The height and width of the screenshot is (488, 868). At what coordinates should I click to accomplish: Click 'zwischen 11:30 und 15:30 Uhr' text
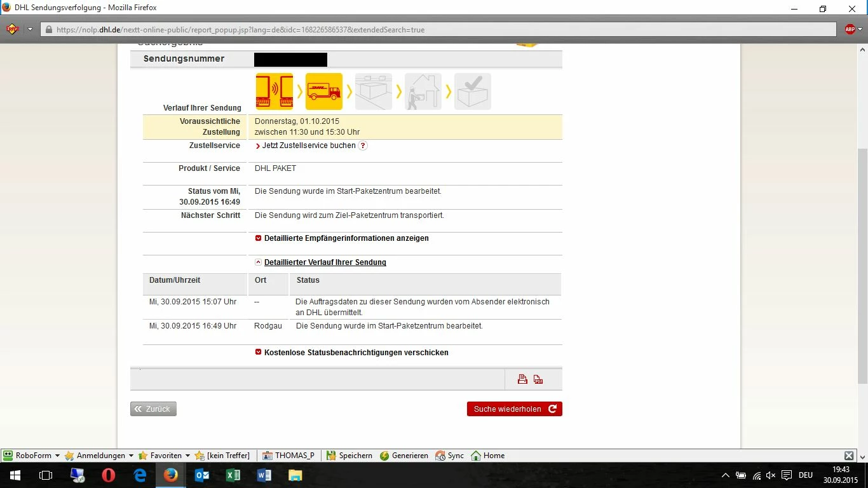coord(308,132)
